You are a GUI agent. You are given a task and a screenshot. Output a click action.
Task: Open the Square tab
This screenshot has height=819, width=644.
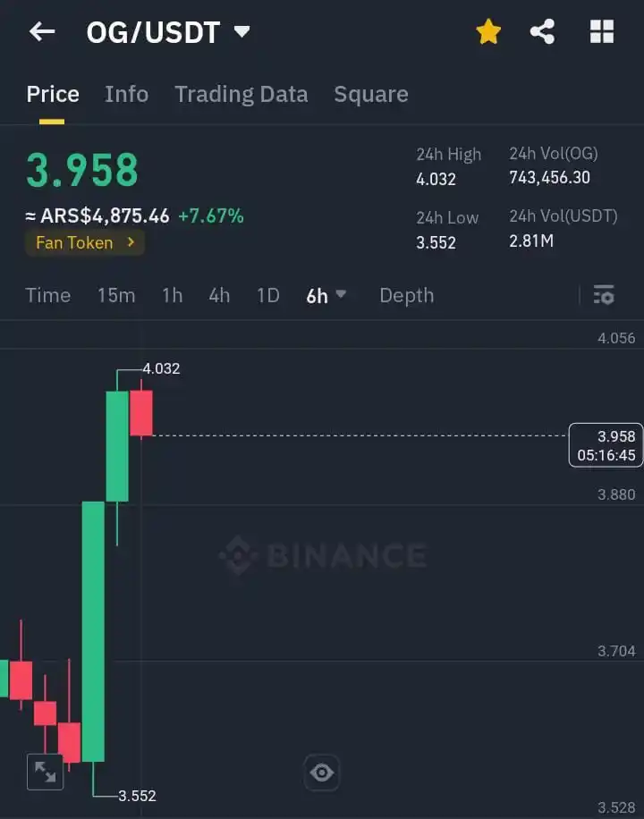[371, 95]
